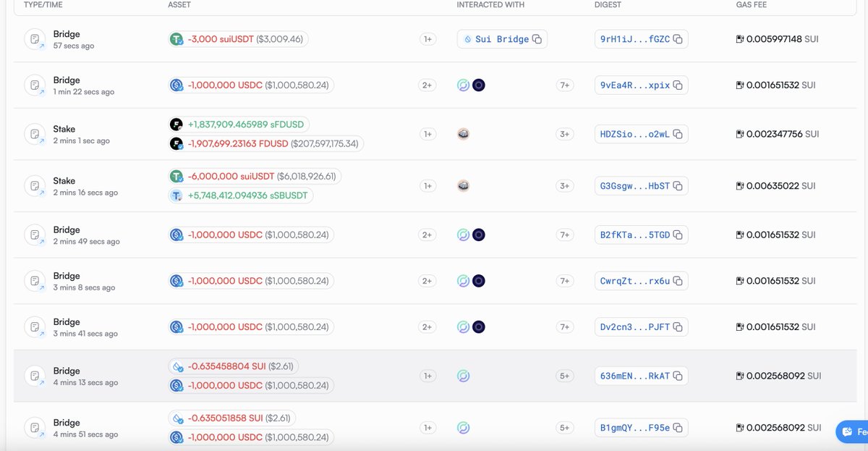Open transaction icon for 2 mins 16 secs Stake
Image resolution: width=868 pixels, height=451 pixels.
coord(35,186)
